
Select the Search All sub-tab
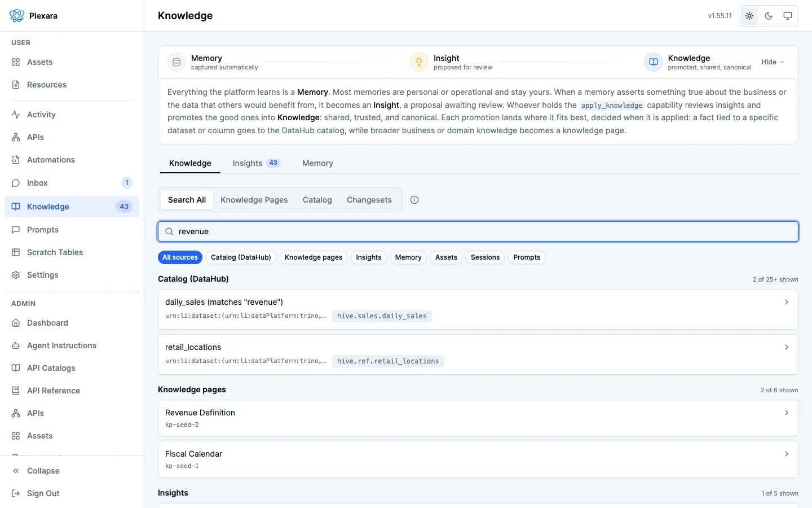pyautogui.click(x=187, y=200)
